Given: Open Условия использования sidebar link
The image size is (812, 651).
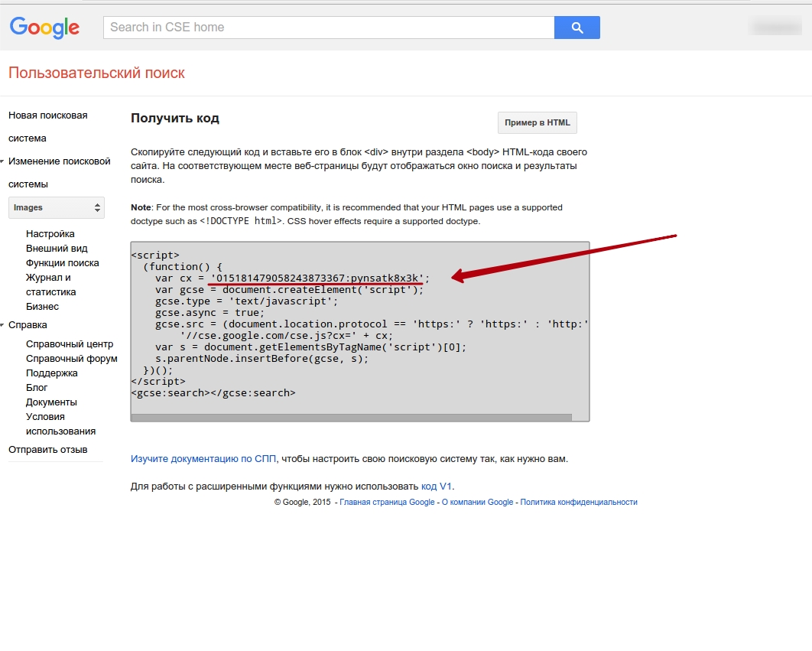Looking at the screenshot, I should point(60,424).
